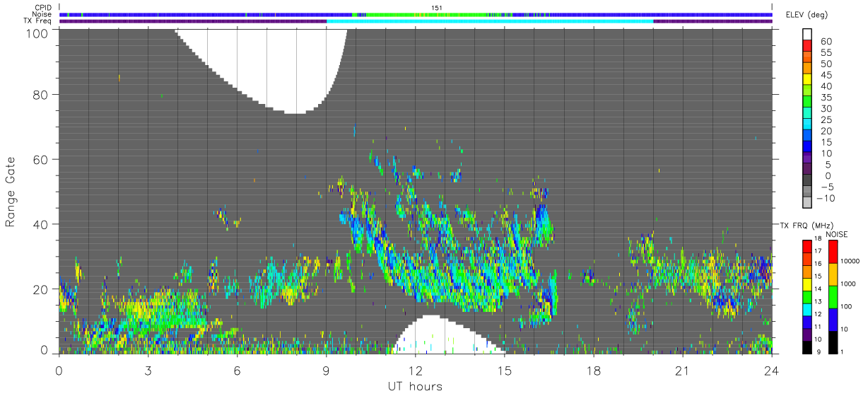Click the x-axis tick label '9'
868x401 pixels.
326,371
